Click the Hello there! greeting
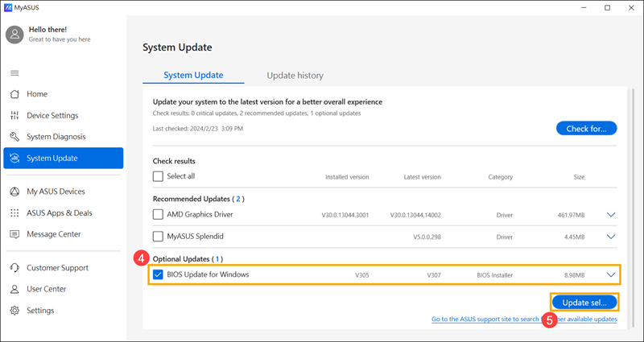The height and width of the screenshot is (342, 644). click(47, 30)
